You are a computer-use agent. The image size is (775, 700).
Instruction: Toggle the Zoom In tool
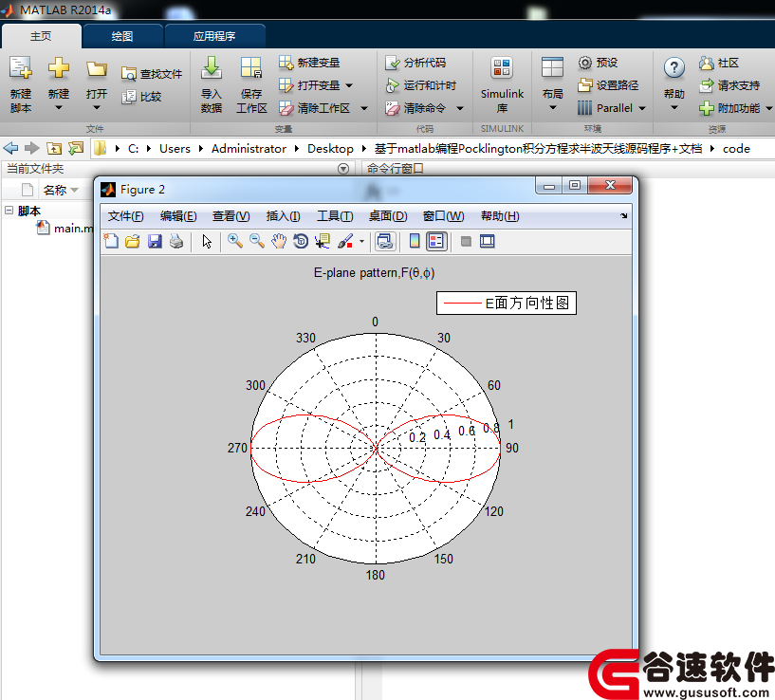coord(234,241)
